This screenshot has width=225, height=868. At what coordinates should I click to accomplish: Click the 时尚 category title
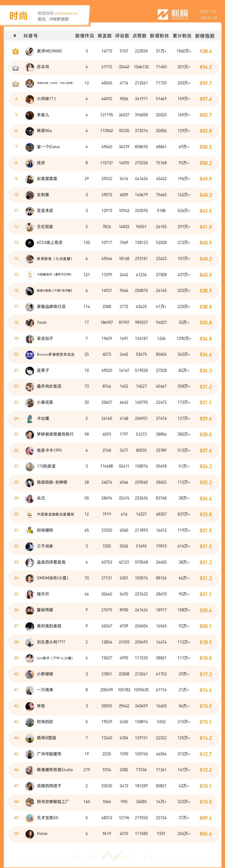[18, 15]
